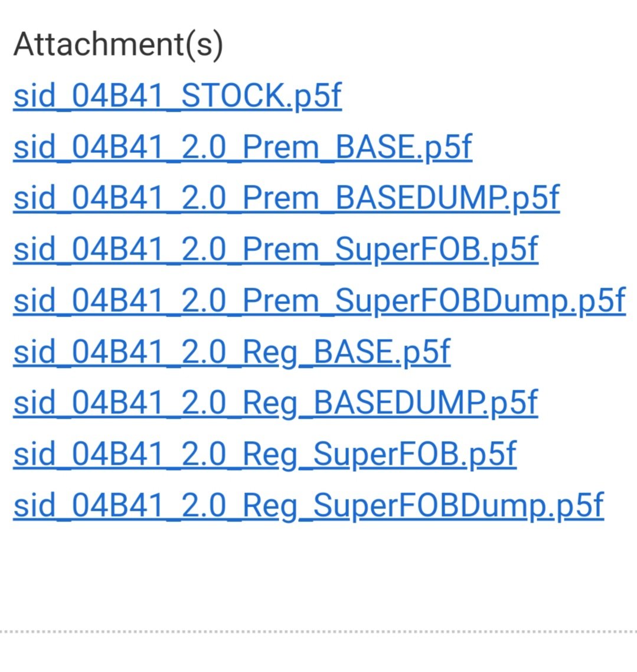
Task: Select sid_04B41_2.0_Reg_SuperFOB.p5f file link
Action: 264,455
